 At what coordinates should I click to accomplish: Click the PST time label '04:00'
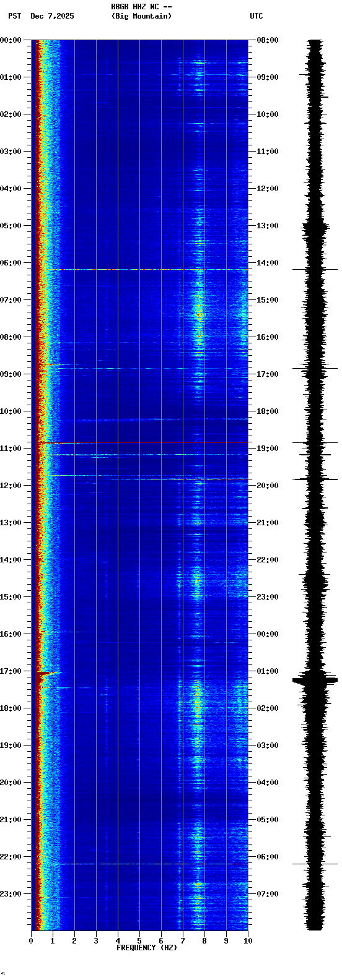(x=11, y=189)
